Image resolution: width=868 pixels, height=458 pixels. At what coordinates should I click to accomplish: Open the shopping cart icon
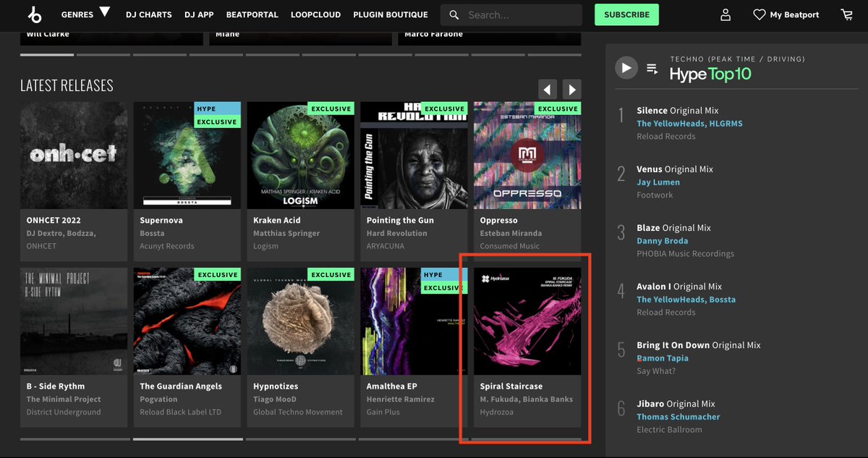click(847, 14)
